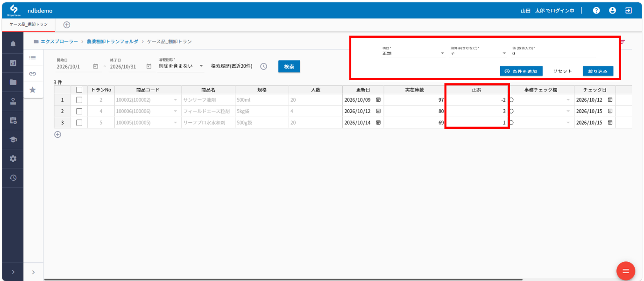This screenshot has height=281, width=644.
Task: Open the operator ≠ dropdown
Action: click(478, 53)
